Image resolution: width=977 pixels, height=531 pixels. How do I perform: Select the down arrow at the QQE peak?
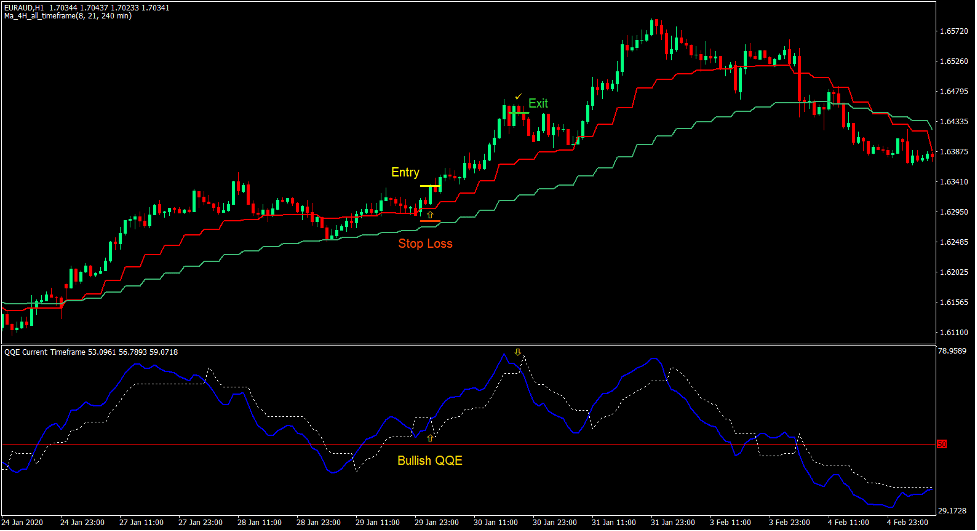pyautogui.click(x=517, y=353)
